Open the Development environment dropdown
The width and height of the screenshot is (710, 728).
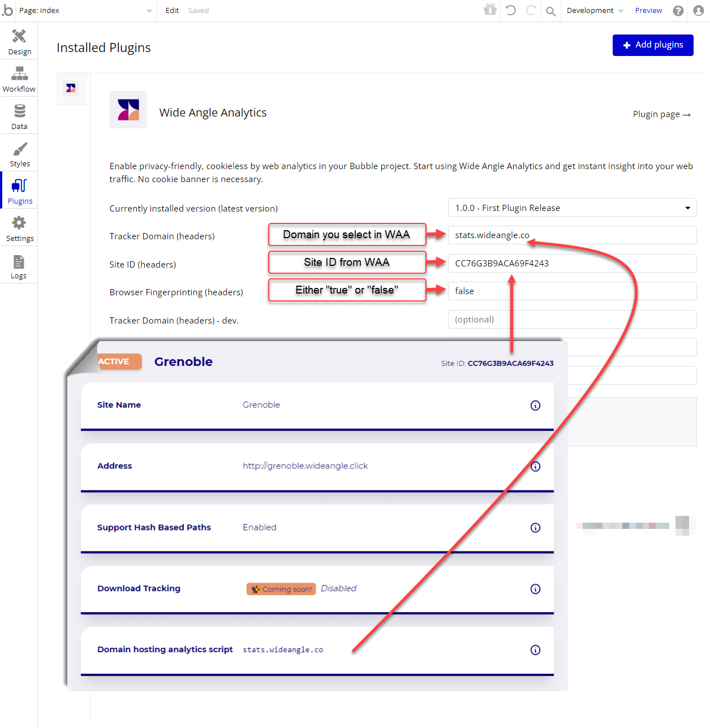tap(595, 11)
